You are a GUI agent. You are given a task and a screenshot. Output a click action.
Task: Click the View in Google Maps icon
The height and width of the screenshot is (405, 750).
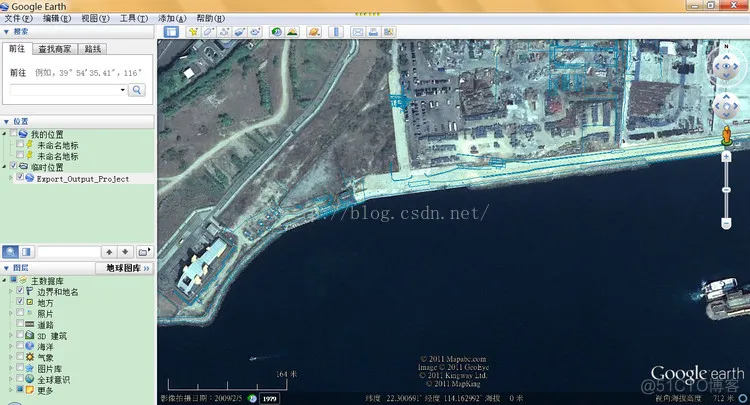[x=388, y=32]
